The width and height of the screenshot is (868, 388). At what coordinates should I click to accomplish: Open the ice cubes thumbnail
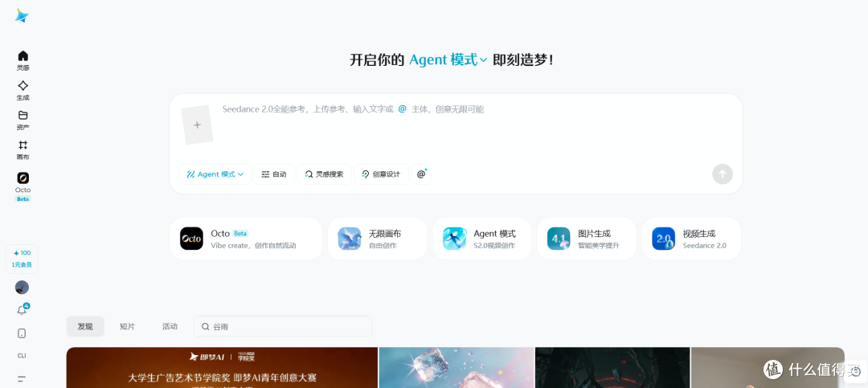tap(457, 368)
